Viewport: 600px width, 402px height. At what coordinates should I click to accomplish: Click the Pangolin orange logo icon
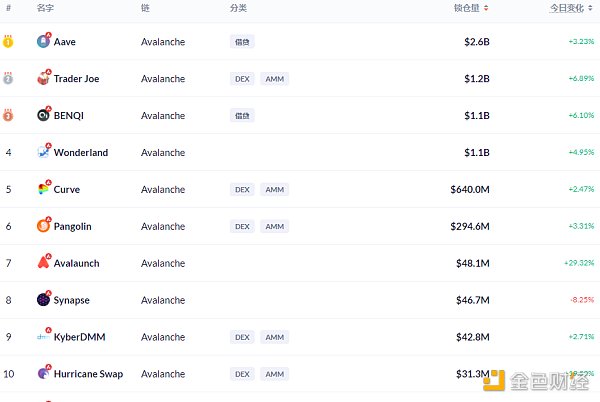coord(43,226)
